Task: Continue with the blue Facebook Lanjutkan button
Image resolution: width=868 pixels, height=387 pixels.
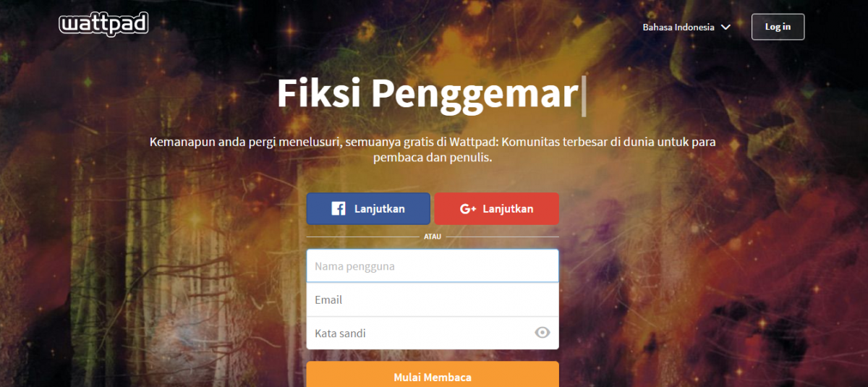Action: click(368, 208)
